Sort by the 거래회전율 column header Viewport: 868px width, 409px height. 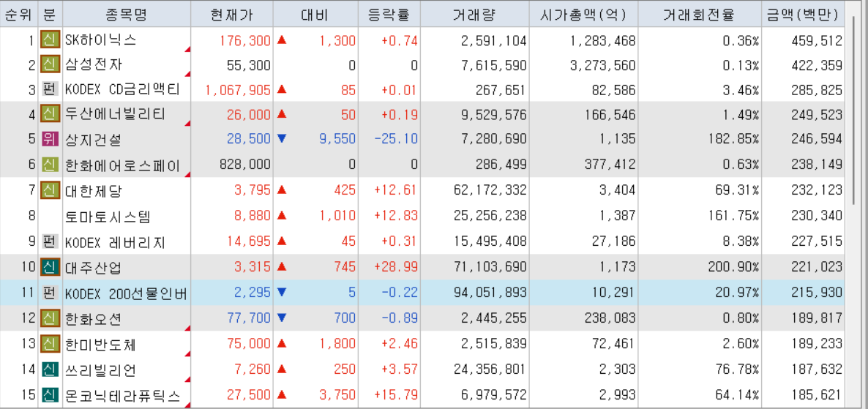[700, 15]
